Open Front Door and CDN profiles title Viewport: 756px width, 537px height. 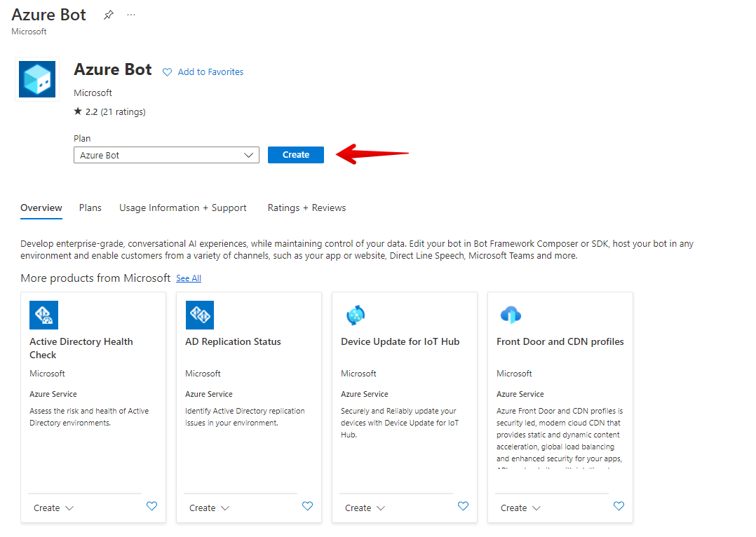[x=560, y=342]
